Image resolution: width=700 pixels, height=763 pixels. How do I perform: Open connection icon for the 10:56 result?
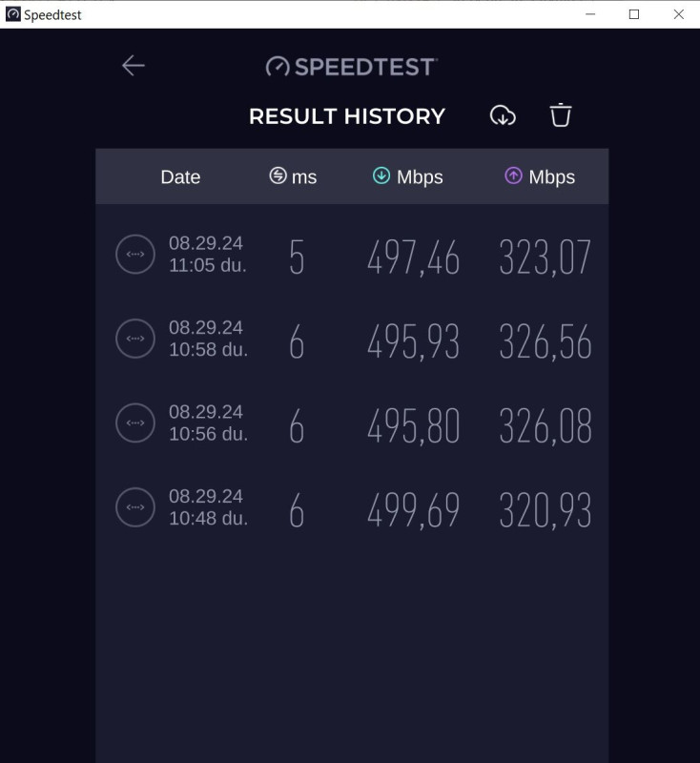tap(134, 423)
